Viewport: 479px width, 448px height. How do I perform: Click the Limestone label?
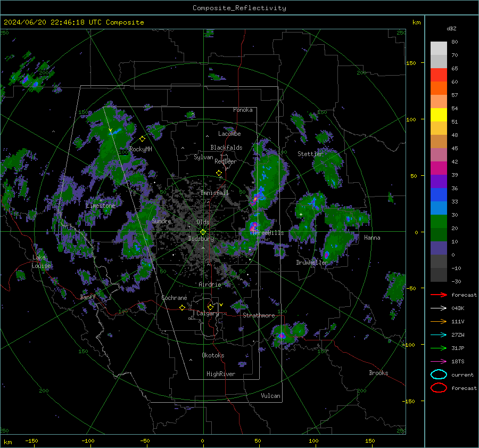pos(101,206)
